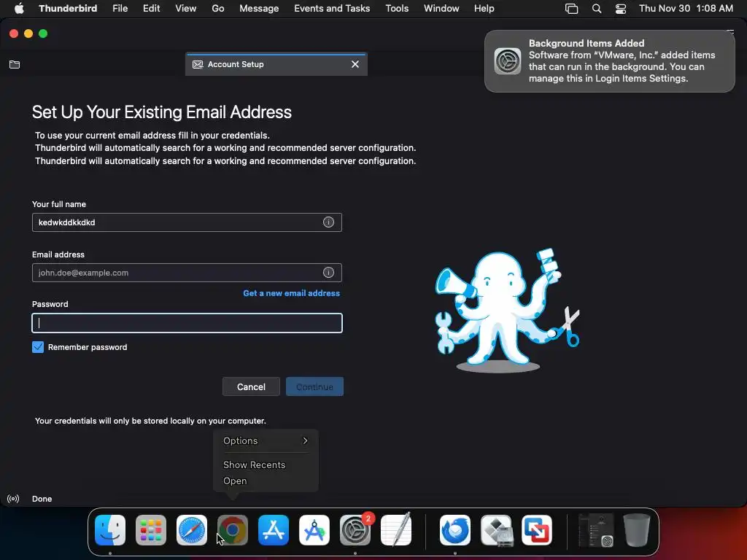Open Boot Camp Assistant in the Dock

pos(496,530)
